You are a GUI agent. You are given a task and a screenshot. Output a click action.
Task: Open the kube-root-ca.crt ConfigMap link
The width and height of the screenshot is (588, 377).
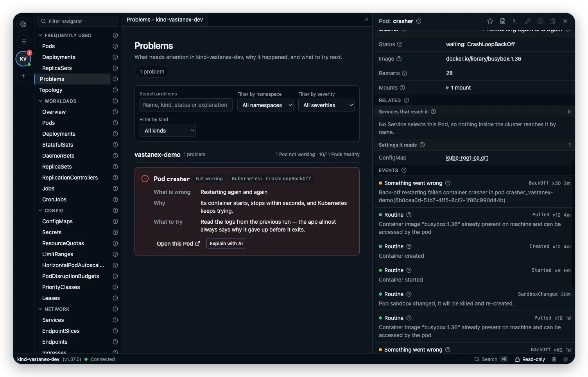click(467, 158)
